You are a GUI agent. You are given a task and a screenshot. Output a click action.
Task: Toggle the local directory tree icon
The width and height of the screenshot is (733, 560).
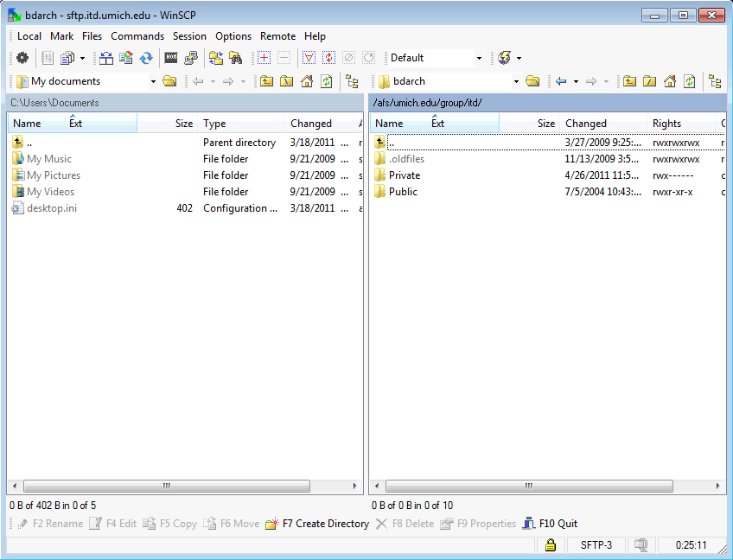click(352, 81)
